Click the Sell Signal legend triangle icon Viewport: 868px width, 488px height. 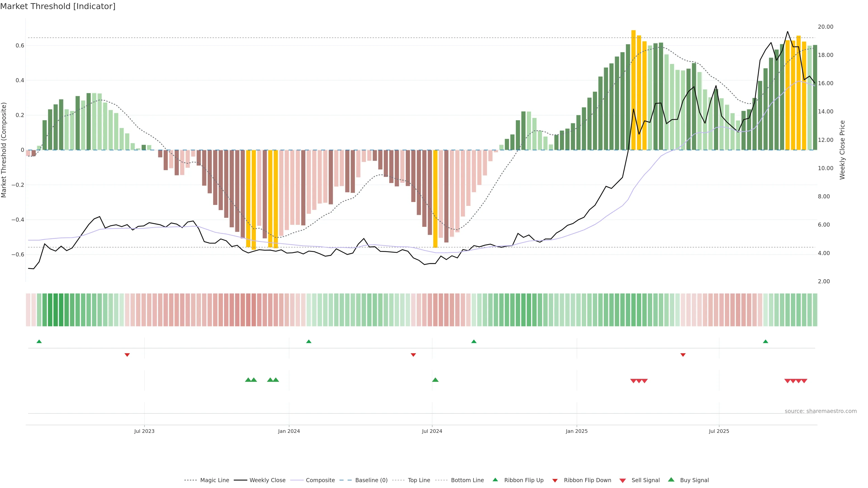point(622,481)
